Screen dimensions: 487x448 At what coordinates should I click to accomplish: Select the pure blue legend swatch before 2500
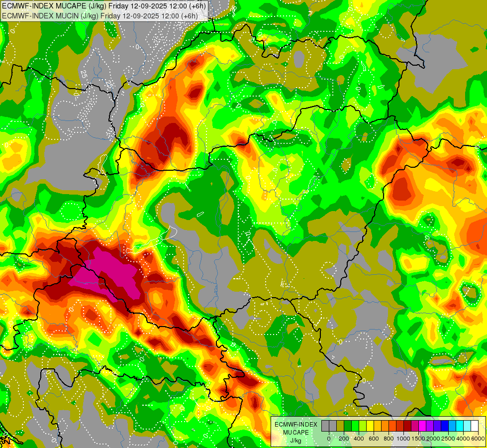click(445, 426)
